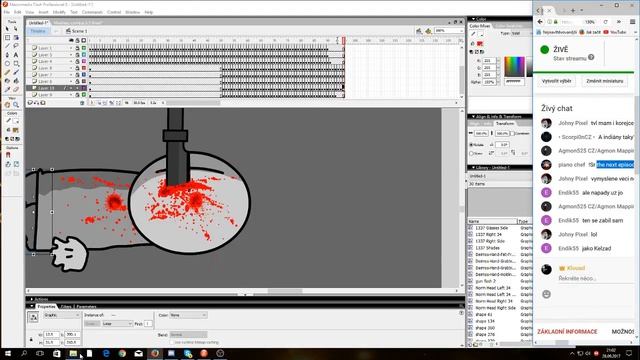Select the Eyedropper tool
The image size is (640, 360).
(7, 89)
